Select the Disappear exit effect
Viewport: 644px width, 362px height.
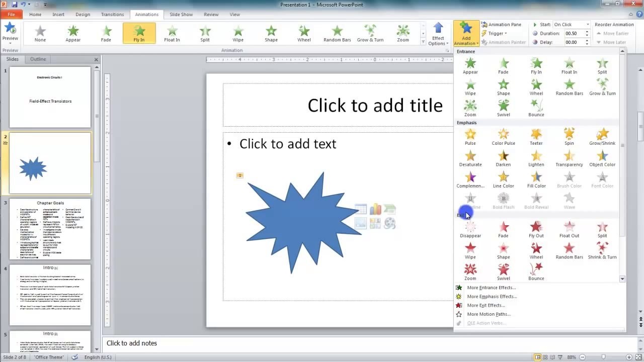(x=470, y=229)
